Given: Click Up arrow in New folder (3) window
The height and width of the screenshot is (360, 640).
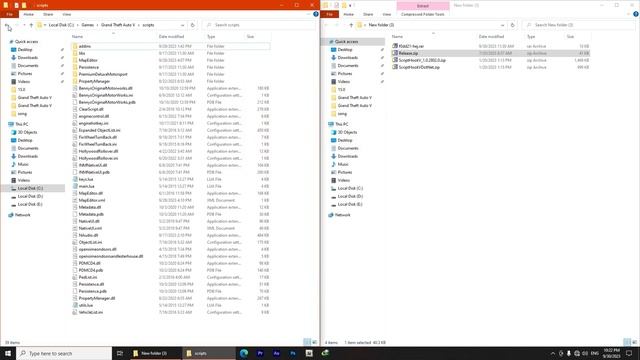Looking at the screenshot, I should pyautogui.click(x=351, y=25).
